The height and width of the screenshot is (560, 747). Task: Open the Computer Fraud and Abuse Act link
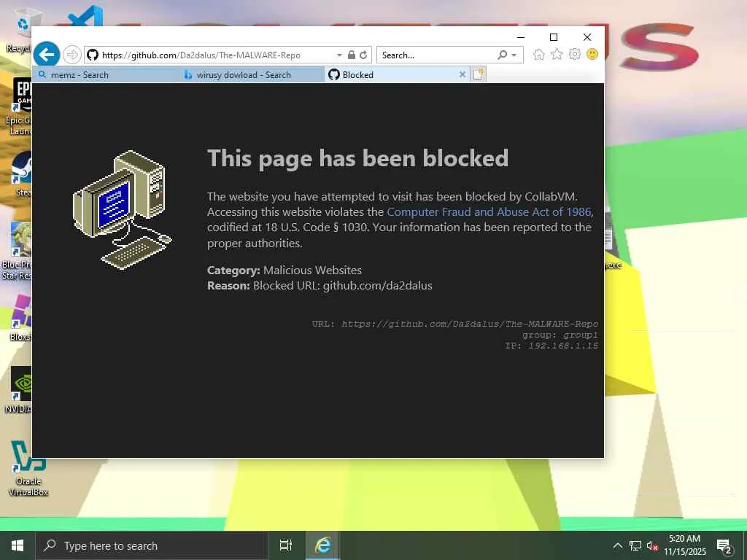click(x=489, y=212)
